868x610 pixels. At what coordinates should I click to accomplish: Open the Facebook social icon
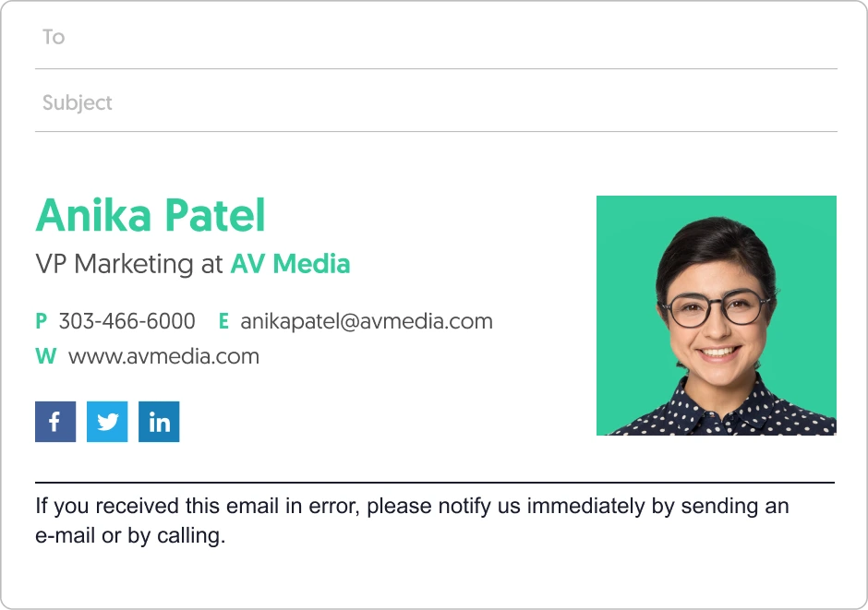click(55, 422)
